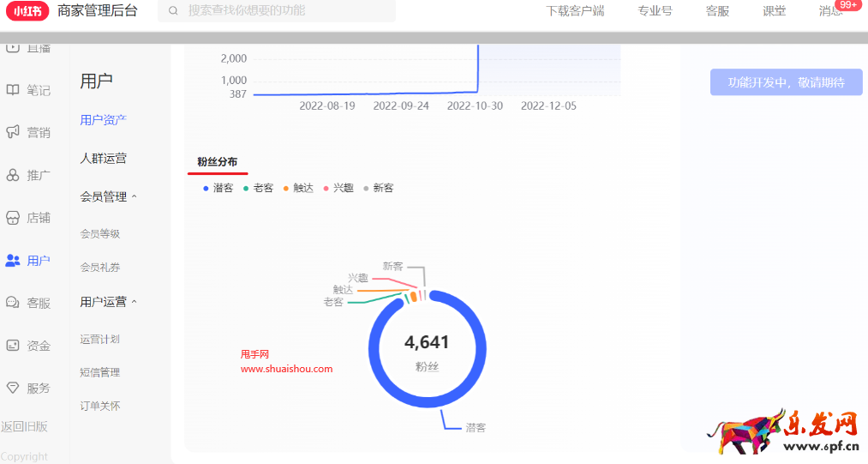The width and height of the screenshot is (868, 464).
Task: Select the 资金 funds wallet icon
Action: coord(13,346)
